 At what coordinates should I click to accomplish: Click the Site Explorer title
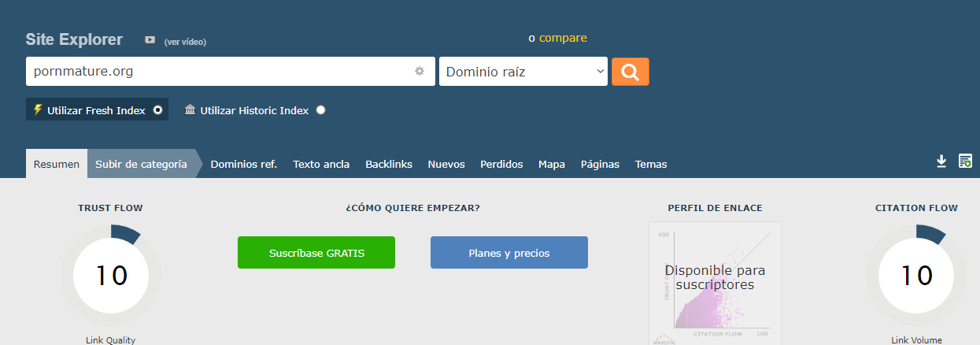tap(74, 39)
